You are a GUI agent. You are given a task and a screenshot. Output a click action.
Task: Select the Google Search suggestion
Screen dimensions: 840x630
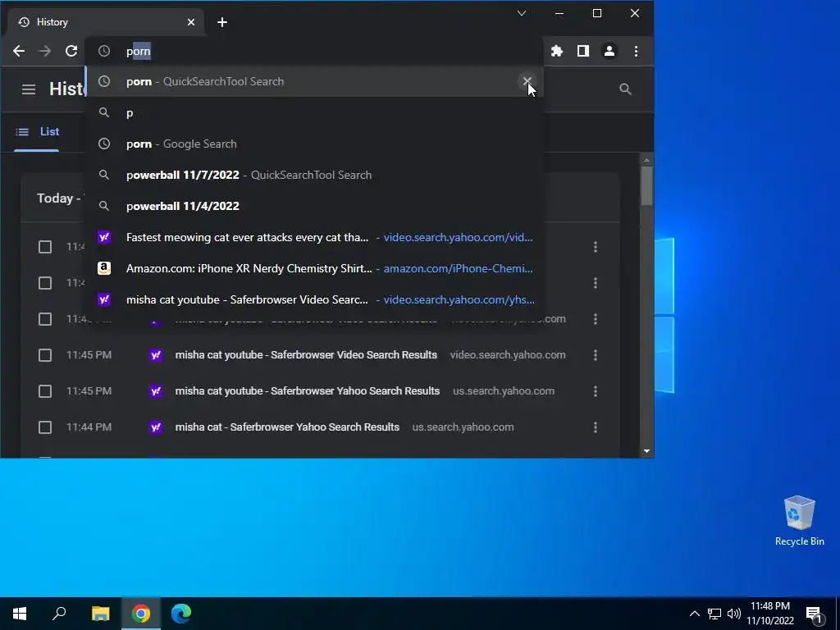coord(314,144)
